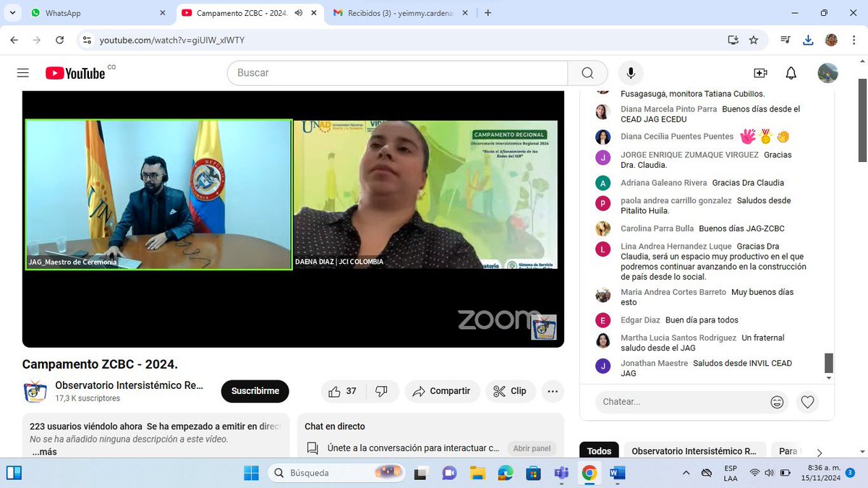Go to the YouTube home logo
The width and height of the screenshot is (868, 488).
click(75, 73)
